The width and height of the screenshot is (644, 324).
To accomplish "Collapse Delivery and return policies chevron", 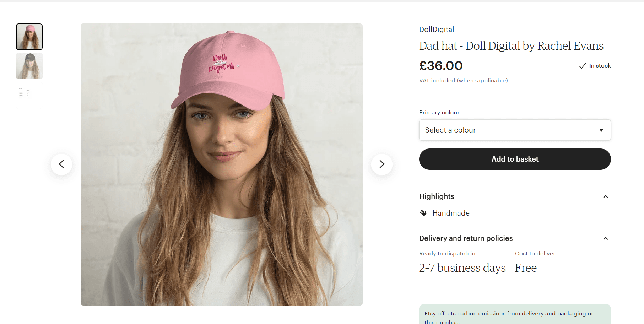I will click(606, 238).
